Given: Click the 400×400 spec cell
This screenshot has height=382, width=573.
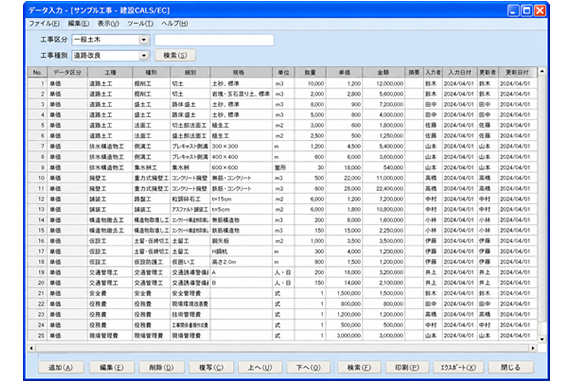Looking at the screenshot, I should pos(241,157).
